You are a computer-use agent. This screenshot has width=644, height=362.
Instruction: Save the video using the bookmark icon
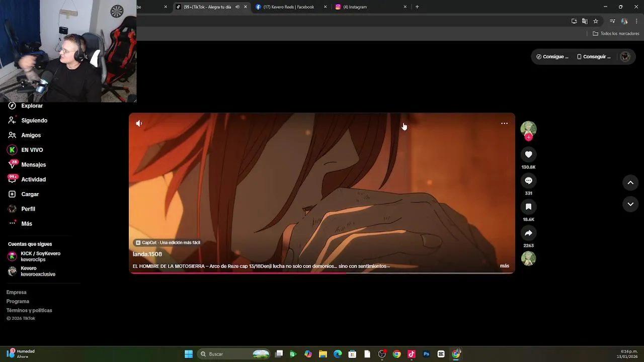click(x=528, y=207)
